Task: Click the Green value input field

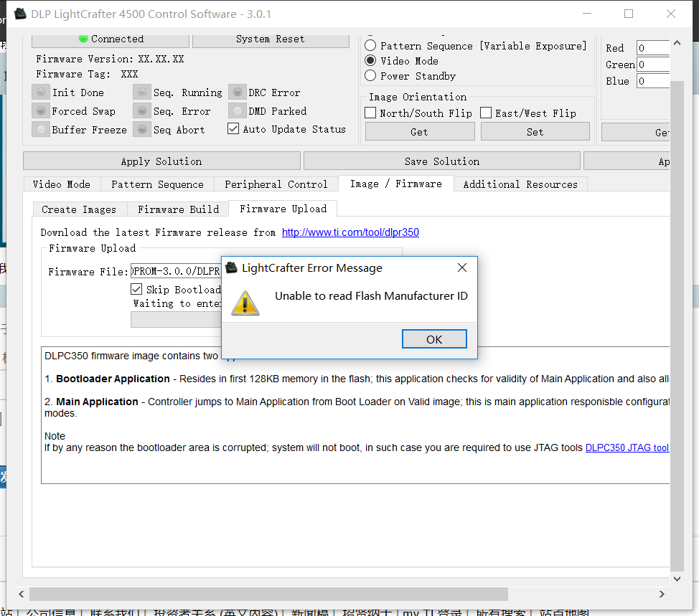Action: coord(653,64)
